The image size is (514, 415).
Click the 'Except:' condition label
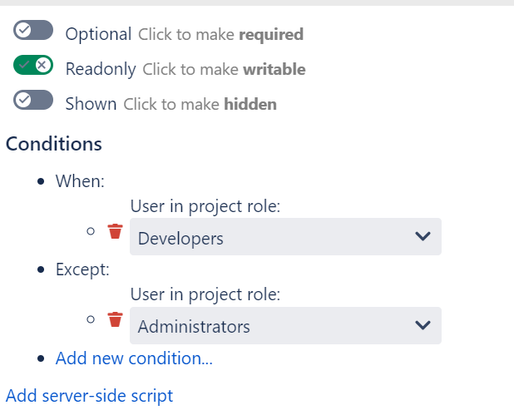click(82, 269)
